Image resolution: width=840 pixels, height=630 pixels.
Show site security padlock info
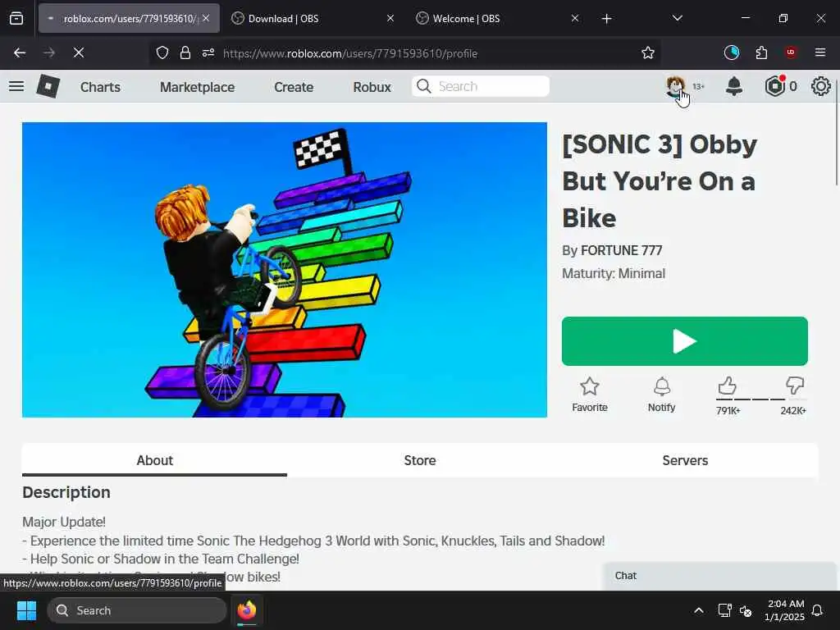(185, 52)
